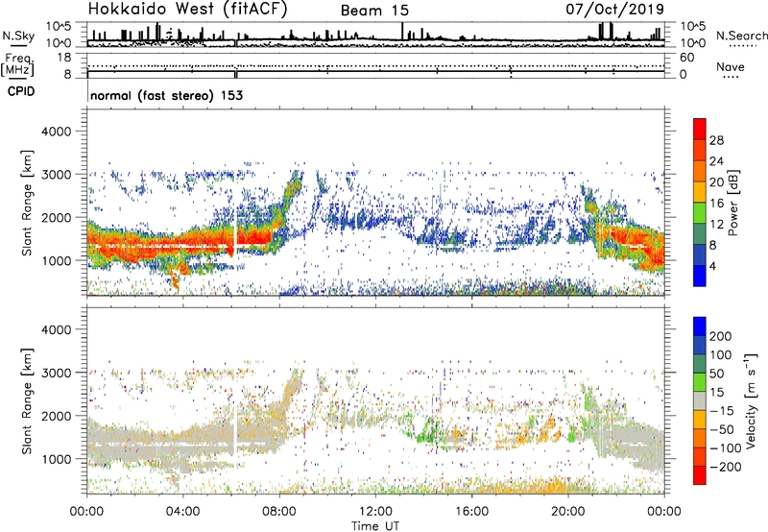Click the '200' velocity colorbar tick
768x532 pixels.
click(x=720, y=336)
